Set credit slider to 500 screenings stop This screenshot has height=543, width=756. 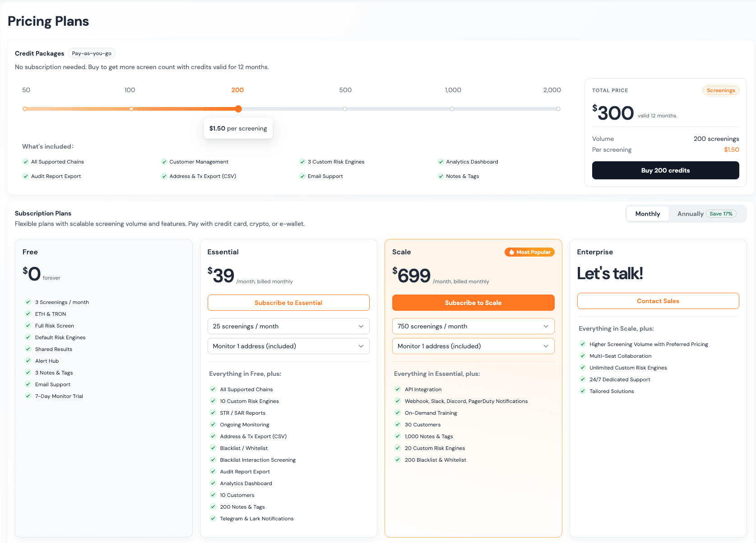click(345, 109)
